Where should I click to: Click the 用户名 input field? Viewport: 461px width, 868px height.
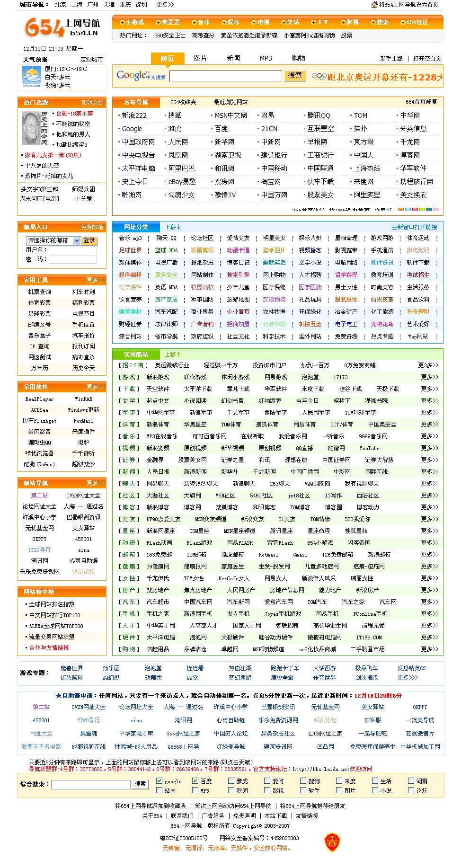(72, 250)
